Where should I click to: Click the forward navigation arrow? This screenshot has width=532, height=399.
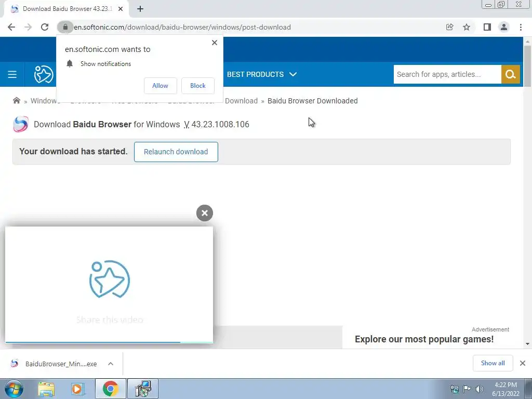[28, 27]
